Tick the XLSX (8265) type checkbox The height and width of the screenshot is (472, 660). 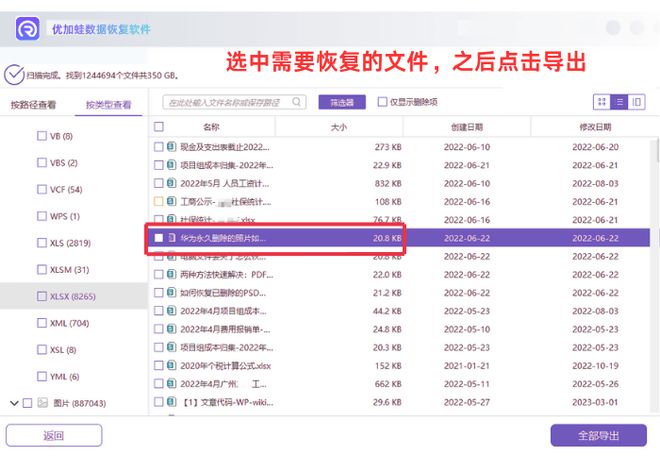tap(42, 296)
